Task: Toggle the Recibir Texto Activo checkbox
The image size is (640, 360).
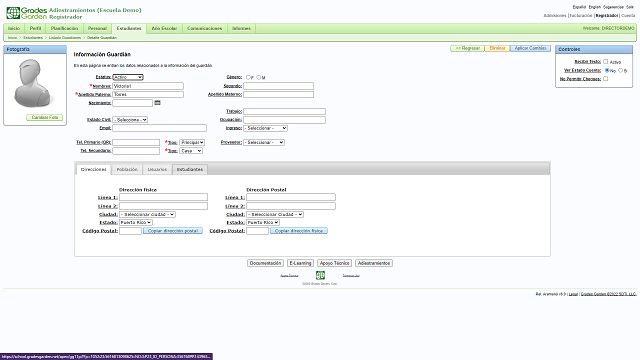Action: click(606, 62)
